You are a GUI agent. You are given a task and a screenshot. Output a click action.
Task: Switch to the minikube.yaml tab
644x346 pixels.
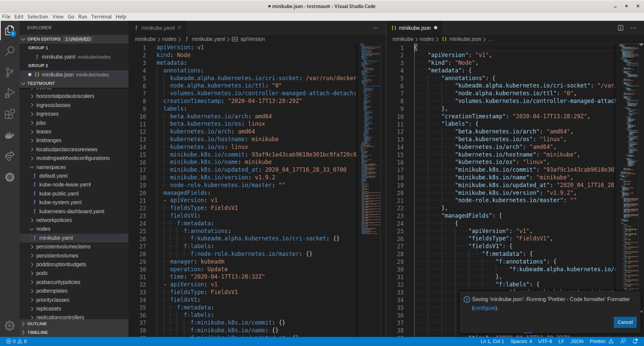coord(158,28)
